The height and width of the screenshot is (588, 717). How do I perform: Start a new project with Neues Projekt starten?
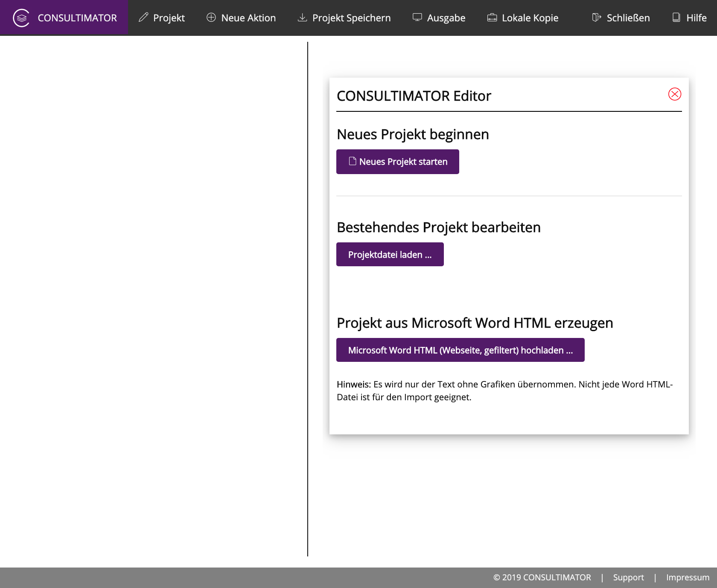click(398, 162)
